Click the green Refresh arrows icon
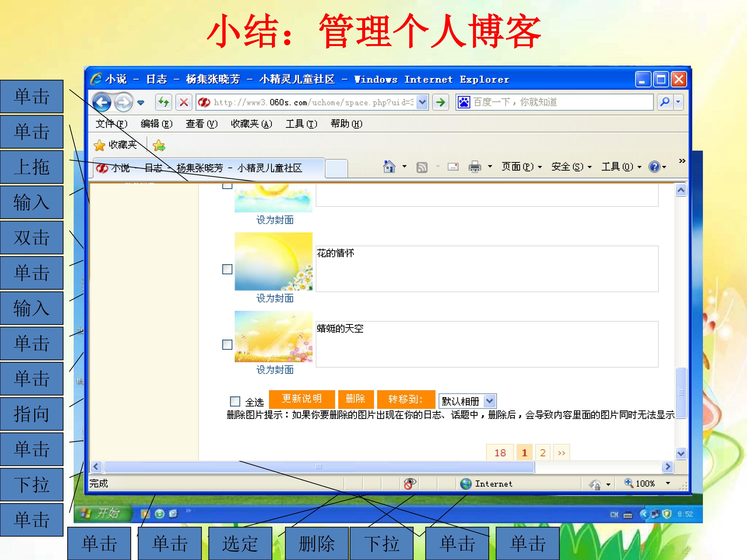The image size is (747, 560). 164,102
